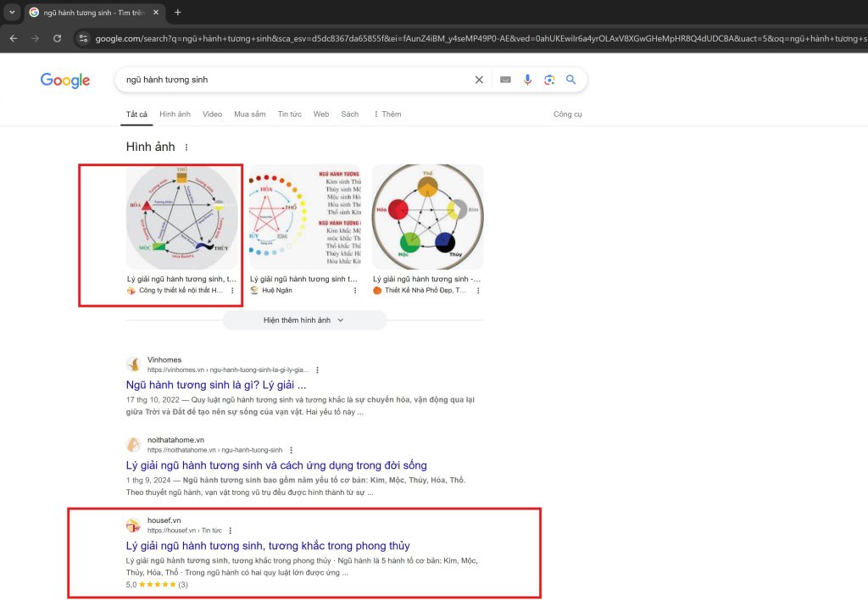Viewport: 868px width, 601px height.
Task: Open the Huệ Ngân ngũ hành thumbnail
Action: pos(305,217)
